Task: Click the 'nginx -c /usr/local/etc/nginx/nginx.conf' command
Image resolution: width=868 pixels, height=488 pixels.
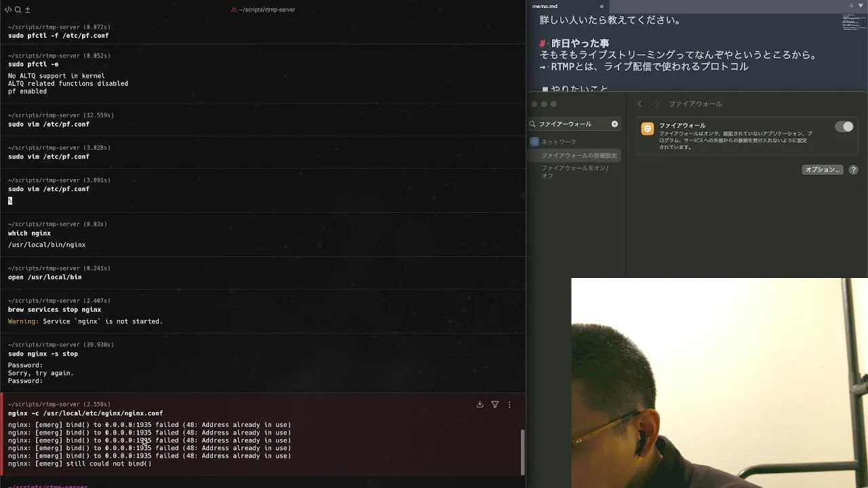Action: pyautogui.click(x=85, y=413)
